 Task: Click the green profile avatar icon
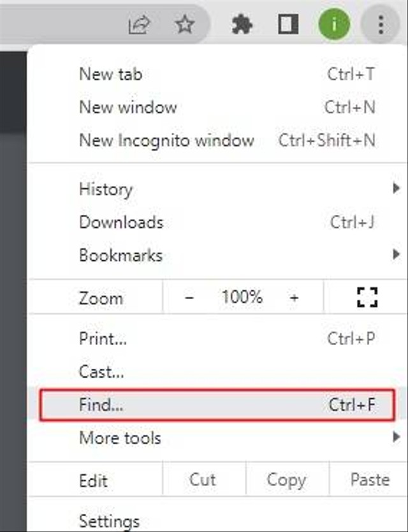(x=333, y=25)
